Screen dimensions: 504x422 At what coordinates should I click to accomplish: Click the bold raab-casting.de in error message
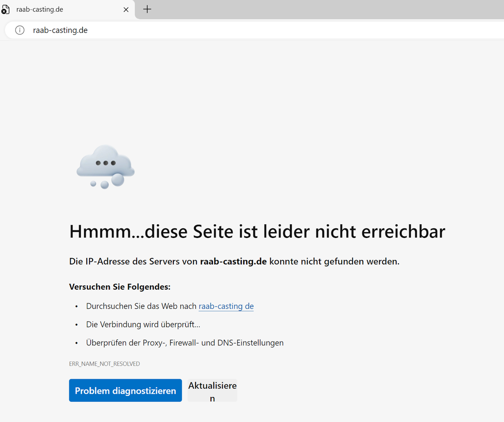(x=233, y=261)
